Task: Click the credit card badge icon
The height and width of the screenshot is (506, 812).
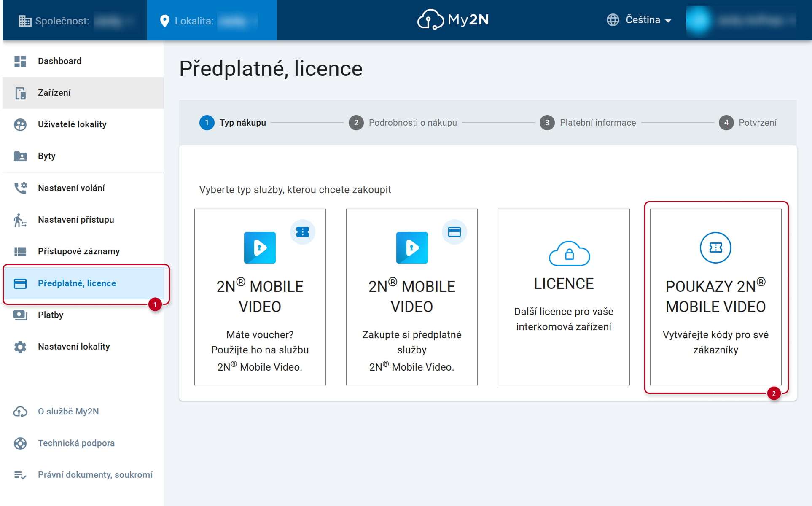Action: pos(454,232)
